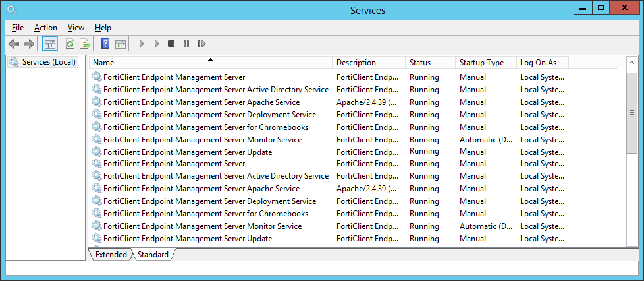Image resolution: width=644 pixels, height=281 pixels.
Task: Toggle the Show/Hide Action Pane button
Action: click(120, 44)
